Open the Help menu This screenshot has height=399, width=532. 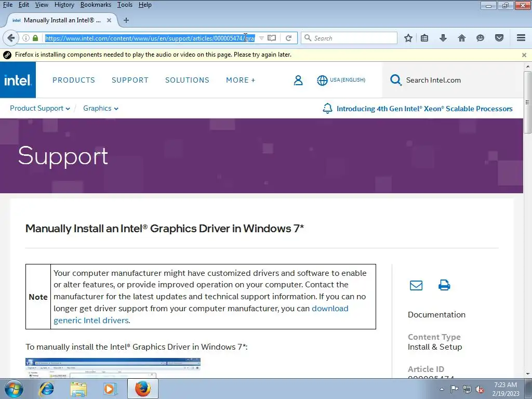click(x=145, y=5)
